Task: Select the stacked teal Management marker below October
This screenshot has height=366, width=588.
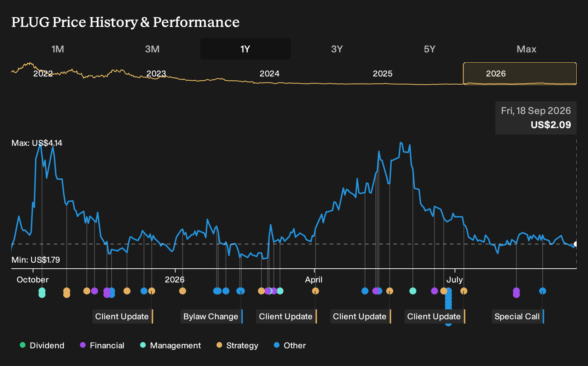Action: click(42, 293)
